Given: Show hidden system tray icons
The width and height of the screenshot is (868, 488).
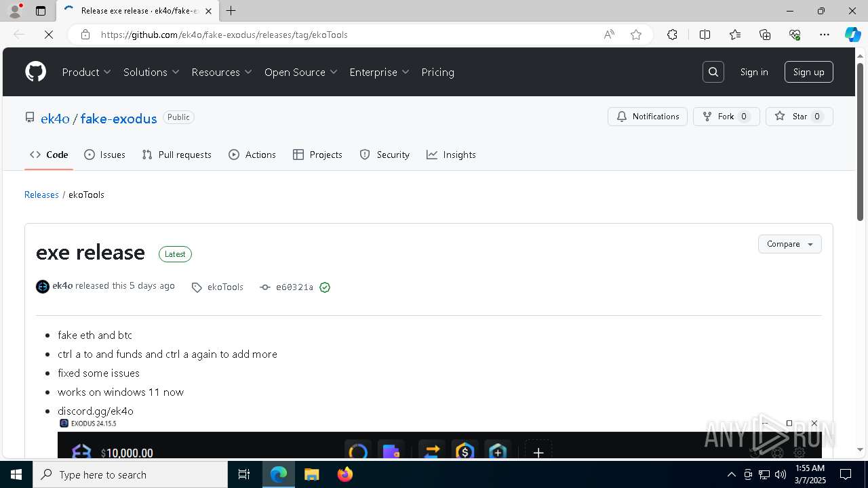Looking at the screenshot, I should pyautogui.click(x=731, y=474).
